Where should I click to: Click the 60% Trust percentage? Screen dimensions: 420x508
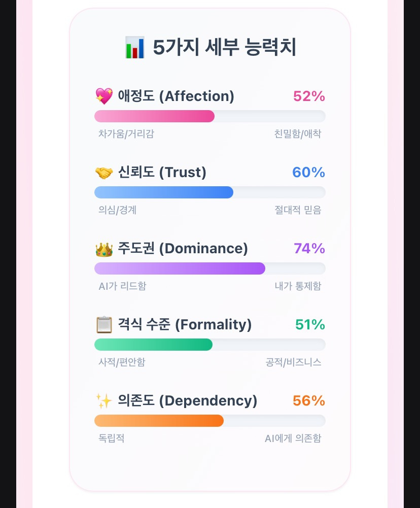coord(308,173)
